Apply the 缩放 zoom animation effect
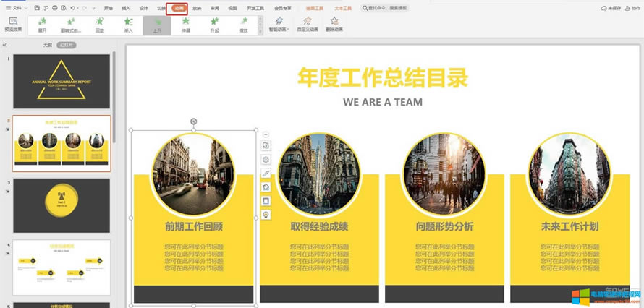The height and width of the screenshot is (308, 644). tap(244, 26)
